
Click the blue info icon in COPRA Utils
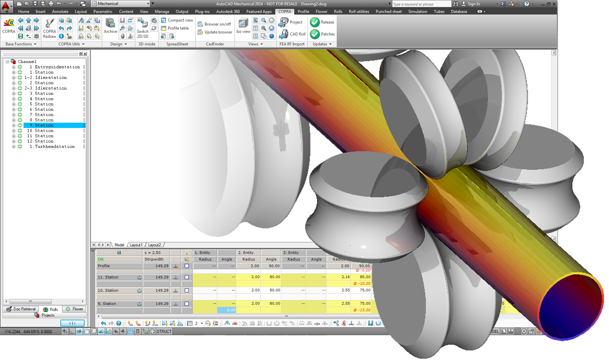(x=61, y=36)
